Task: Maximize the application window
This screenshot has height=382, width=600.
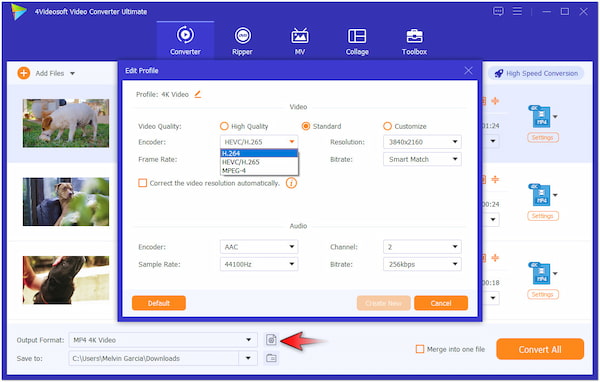Action: tap(564, 11)
